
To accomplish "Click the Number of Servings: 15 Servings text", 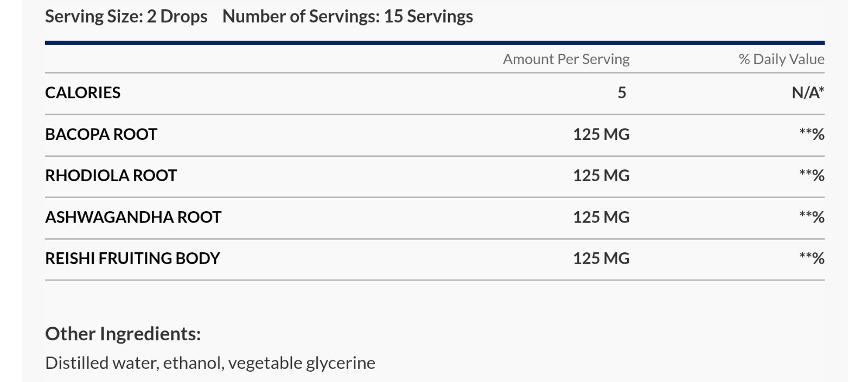I will coord(348,17).
